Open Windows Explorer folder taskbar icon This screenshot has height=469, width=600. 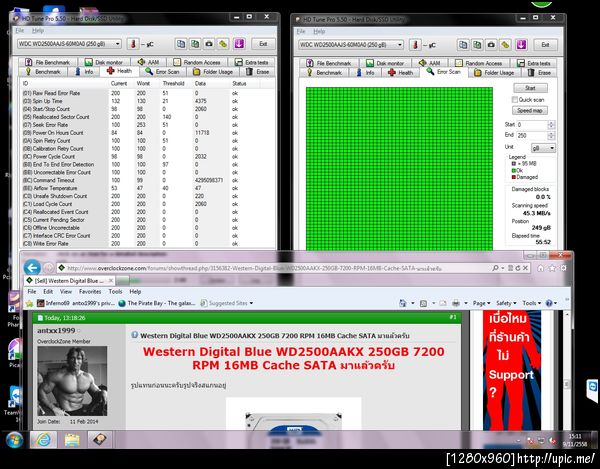click(x=72, y=440)
